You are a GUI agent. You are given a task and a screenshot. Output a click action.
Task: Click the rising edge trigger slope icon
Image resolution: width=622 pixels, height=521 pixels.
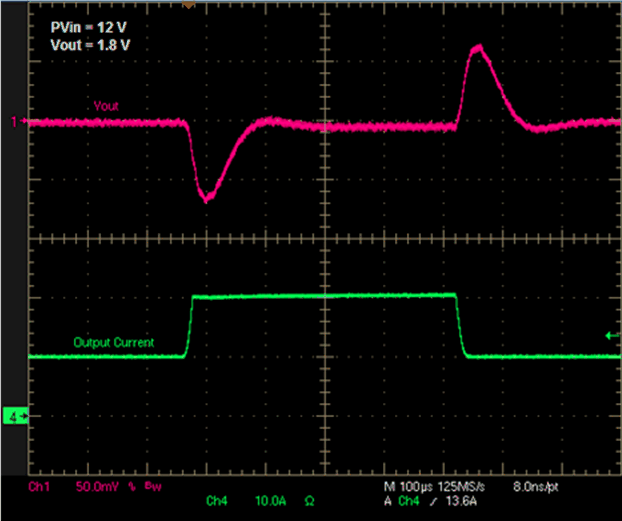pos(433,501)
